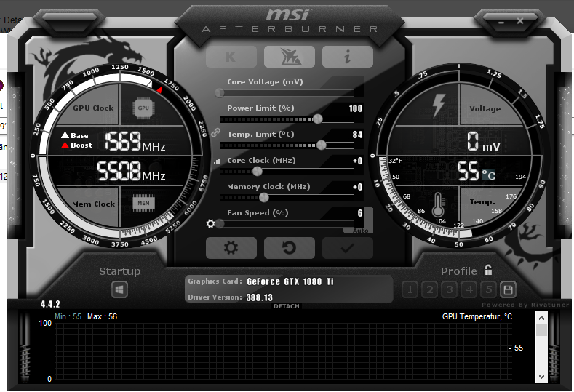Select profile slot 5
574x392 pixels.
click(488, 290)
